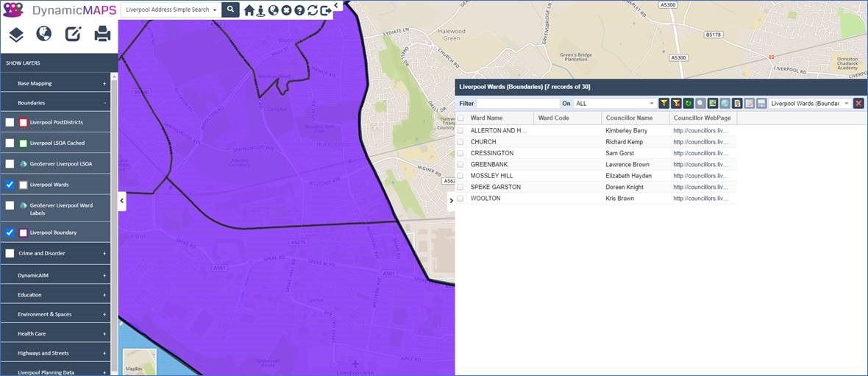Click the green refresh records icon
This screenshot has height=376, width=868.
point(688,104)
